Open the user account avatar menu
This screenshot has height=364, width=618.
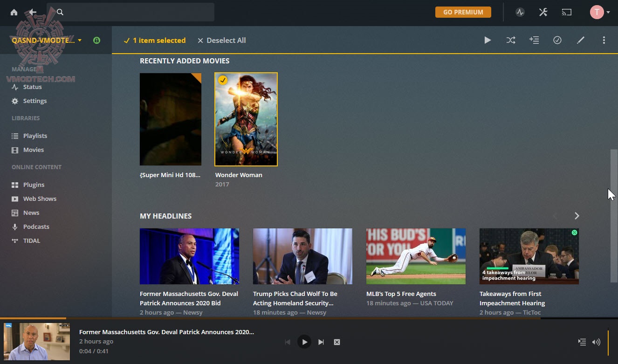click(x=600, y=12)
